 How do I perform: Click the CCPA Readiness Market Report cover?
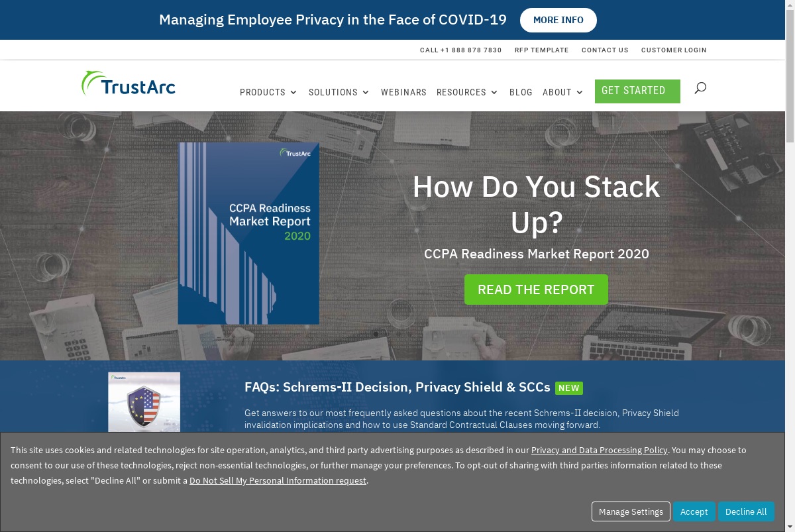pos(248,233)
